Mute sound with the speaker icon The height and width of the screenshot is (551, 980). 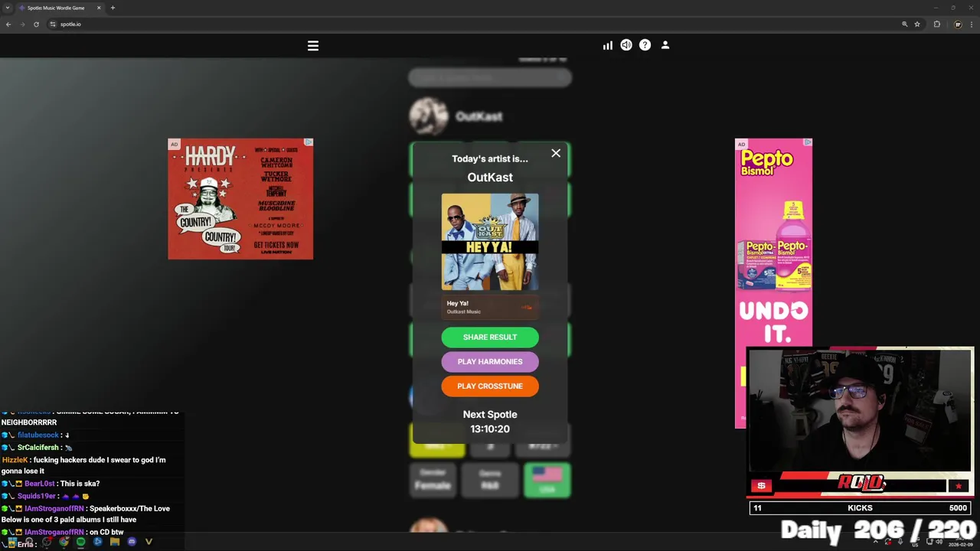pyautogui.click(x=626, y=45)
